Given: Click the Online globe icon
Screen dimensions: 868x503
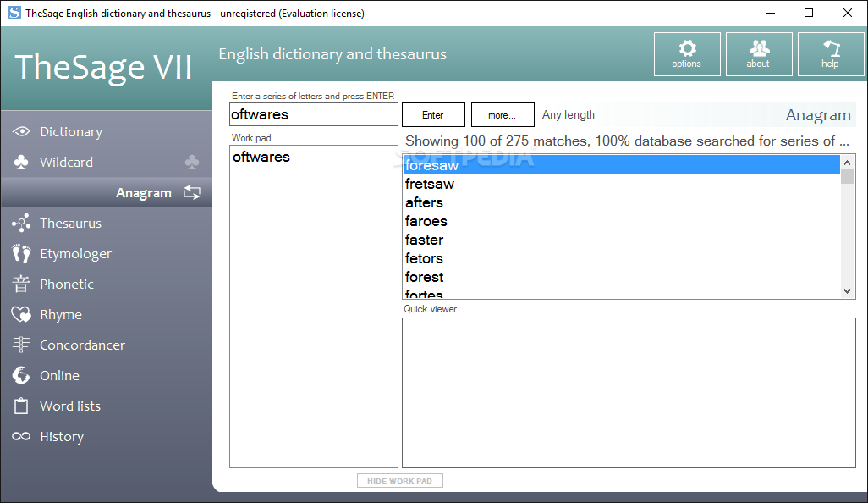Looking at the screenshot, I should click(21, 376).
